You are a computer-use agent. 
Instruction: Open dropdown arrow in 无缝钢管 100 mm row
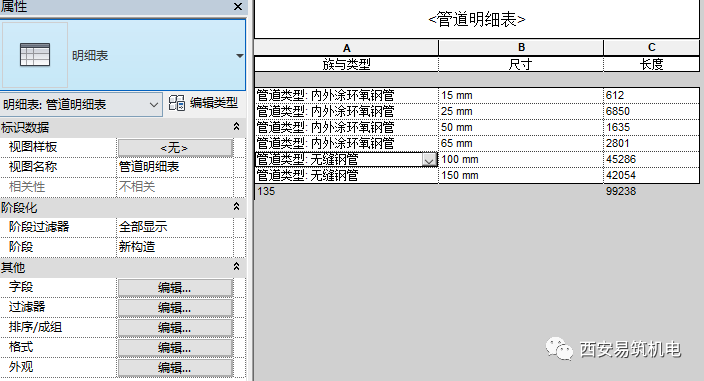(x=429, y=160)
